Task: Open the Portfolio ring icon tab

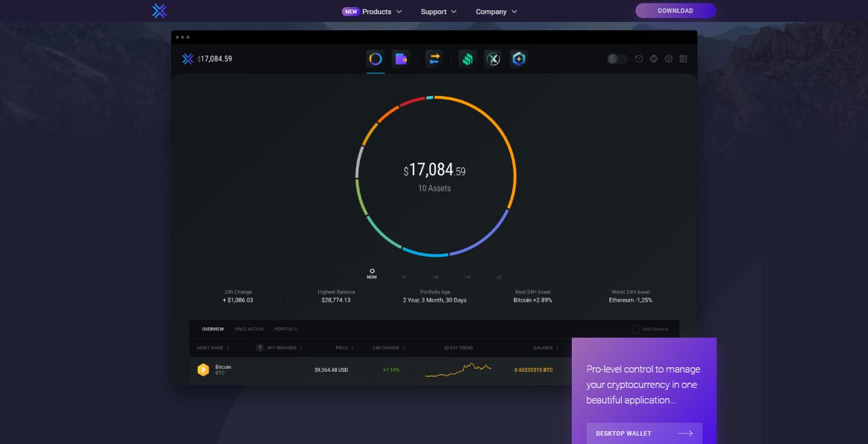Action: (375, 59)
